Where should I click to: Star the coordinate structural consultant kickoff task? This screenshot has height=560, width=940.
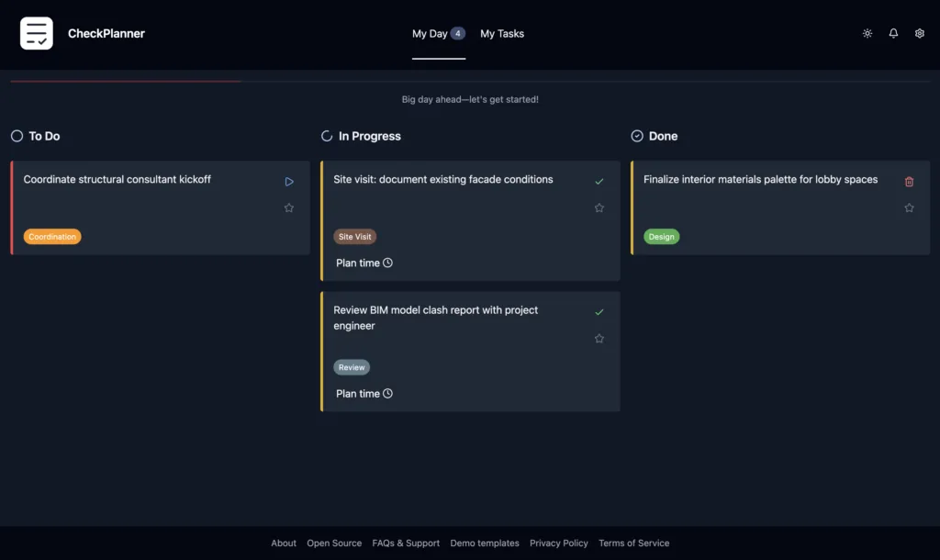pyautogui.click(x=289, y=208)
